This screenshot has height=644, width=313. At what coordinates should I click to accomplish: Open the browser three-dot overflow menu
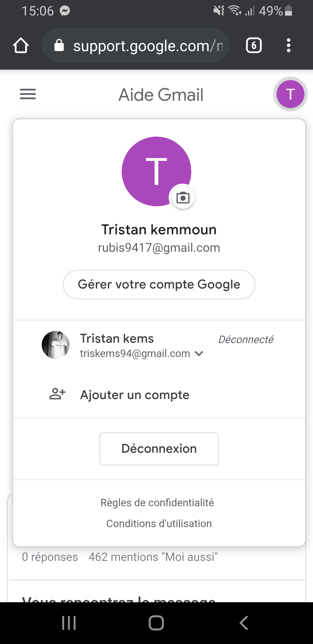point(288,45)
